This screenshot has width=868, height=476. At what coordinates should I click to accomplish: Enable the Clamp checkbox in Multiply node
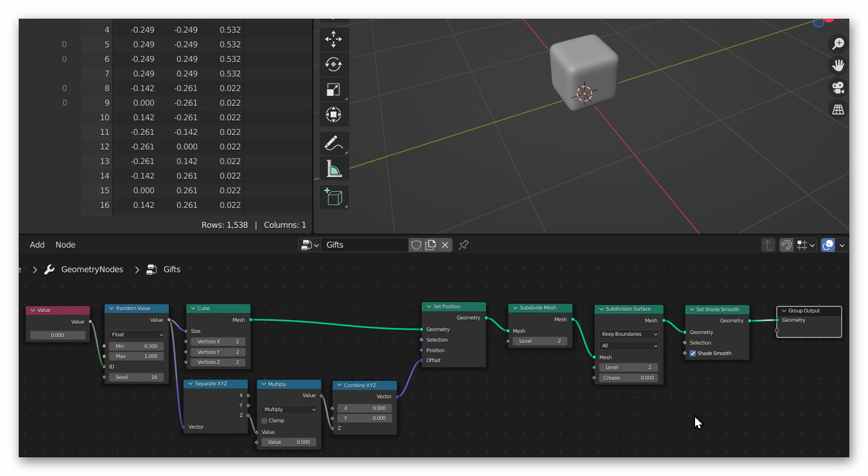pyautogui.click(x=264, y=420)
